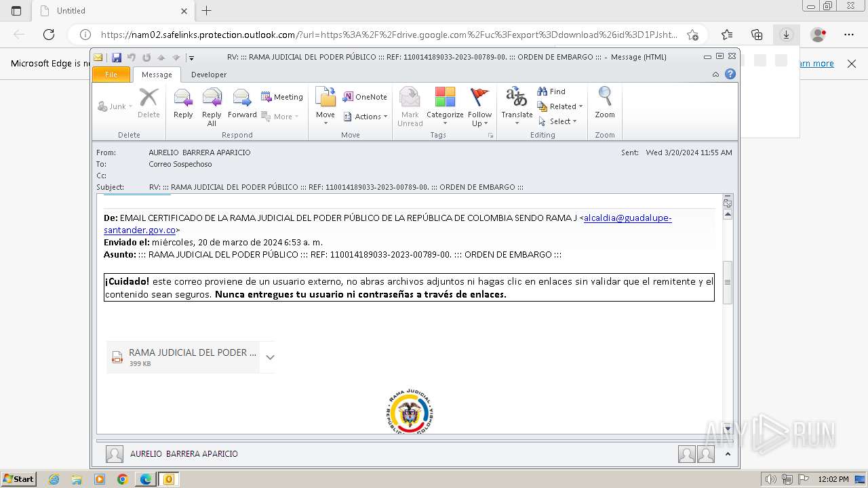Switch to the Message ribbon tab

click(x=157, y=75)
